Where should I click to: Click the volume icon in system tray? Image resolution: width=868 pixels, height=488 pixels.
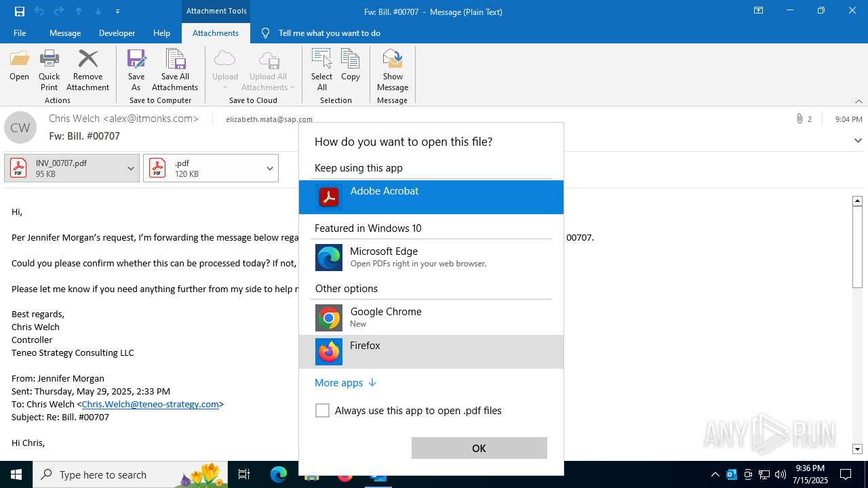point(780,474)
